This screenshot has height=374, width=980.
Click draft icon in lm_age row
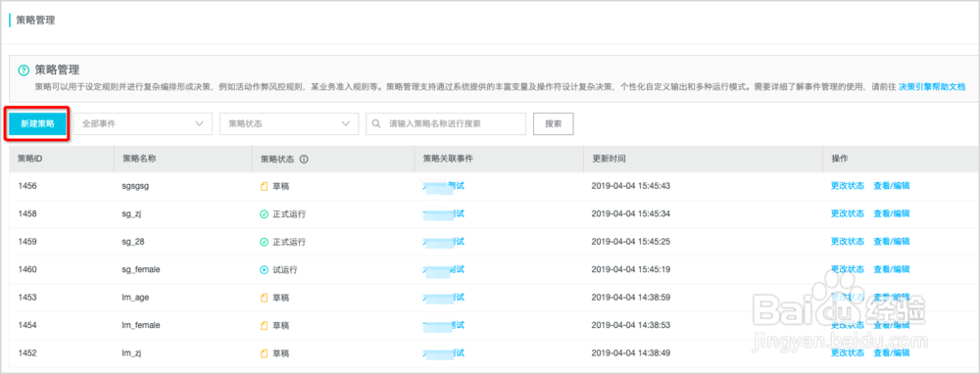[x=264, y=298]
